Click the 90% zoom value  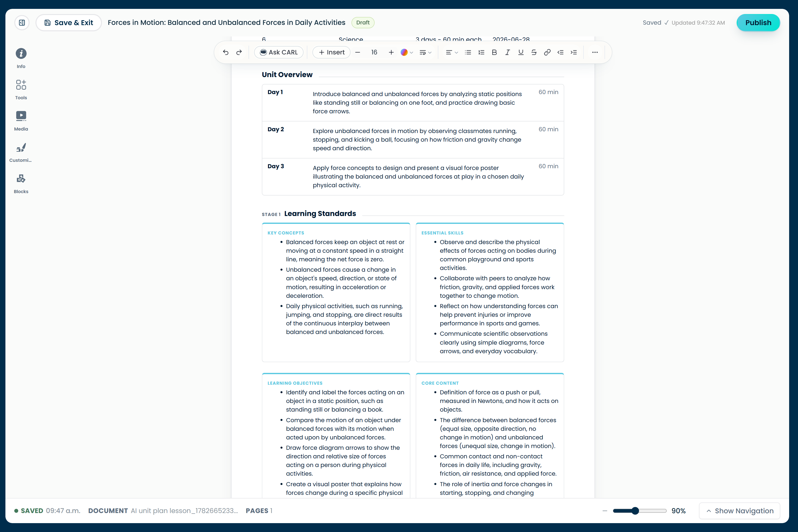coord(679,511)
